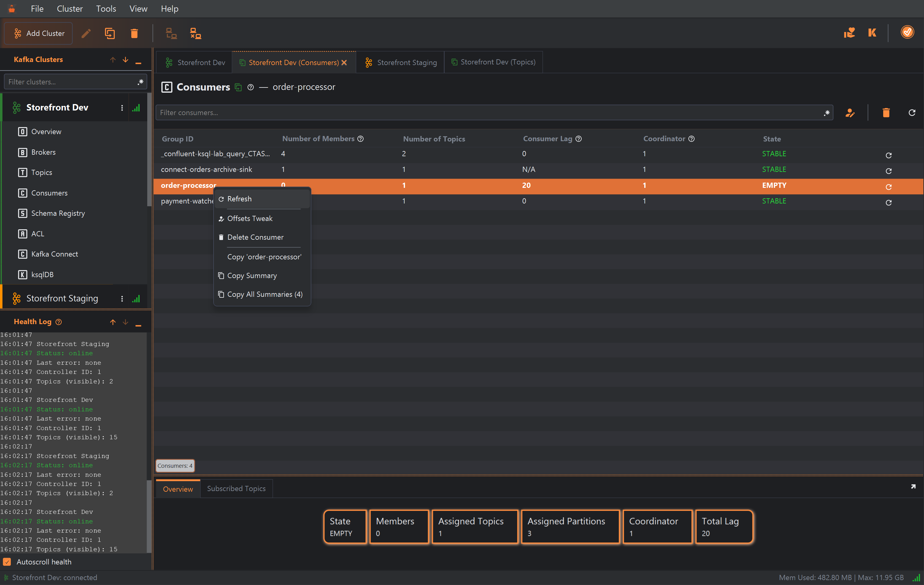924x585 pixels.
Task: Click help icon next to Consumers heading
Action: [x=250, y=87]
